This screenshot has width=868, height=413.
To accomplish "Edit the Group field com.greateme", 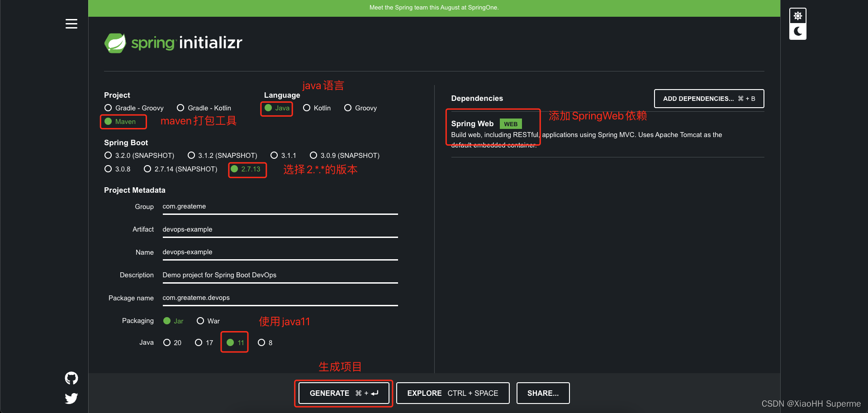I will [x=280, y=207].
